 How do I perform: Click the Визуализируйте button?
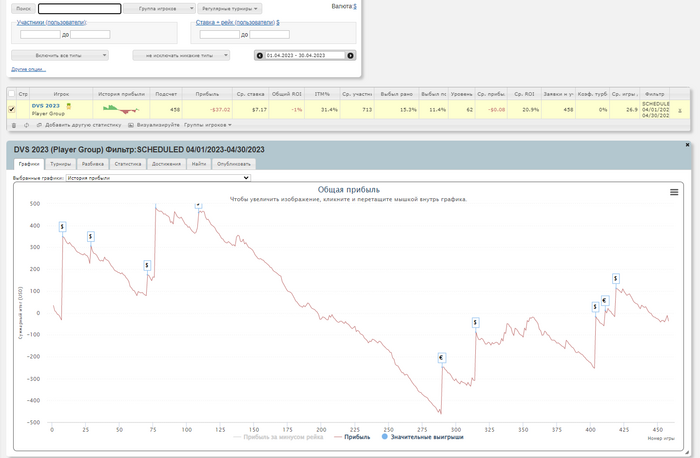click(x=154, y=125)
